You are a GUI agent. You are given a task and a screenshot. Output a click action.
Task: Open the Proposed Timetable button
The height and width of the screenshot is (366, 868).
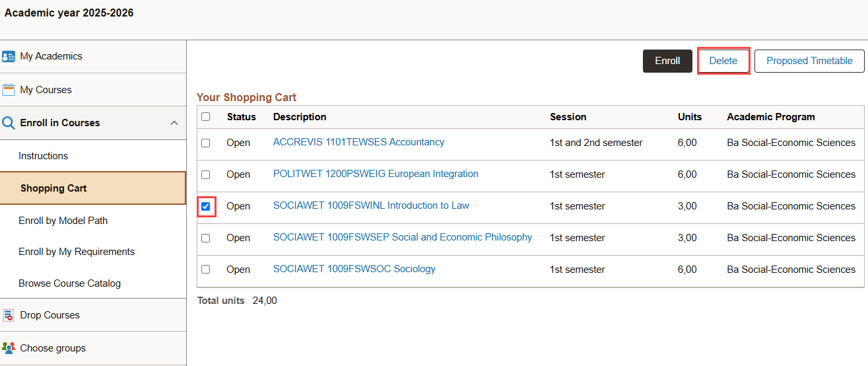pyautogui.click(x=809, y=61)
